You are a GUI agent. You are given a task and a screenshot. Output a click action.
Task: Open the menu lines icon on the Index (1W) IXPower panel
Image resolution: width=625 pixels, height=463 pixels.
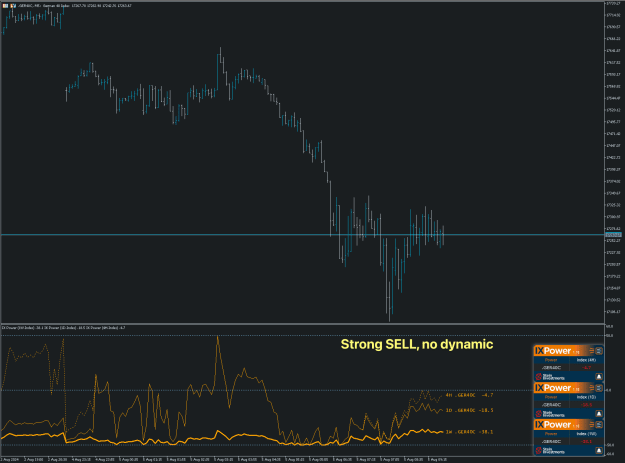click(x=592, y=424)
